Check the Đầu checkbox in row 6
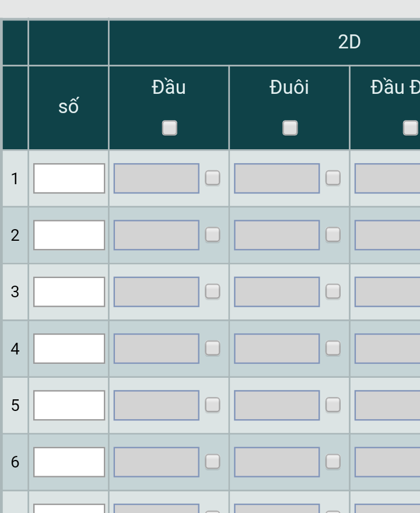 [212, 461]
